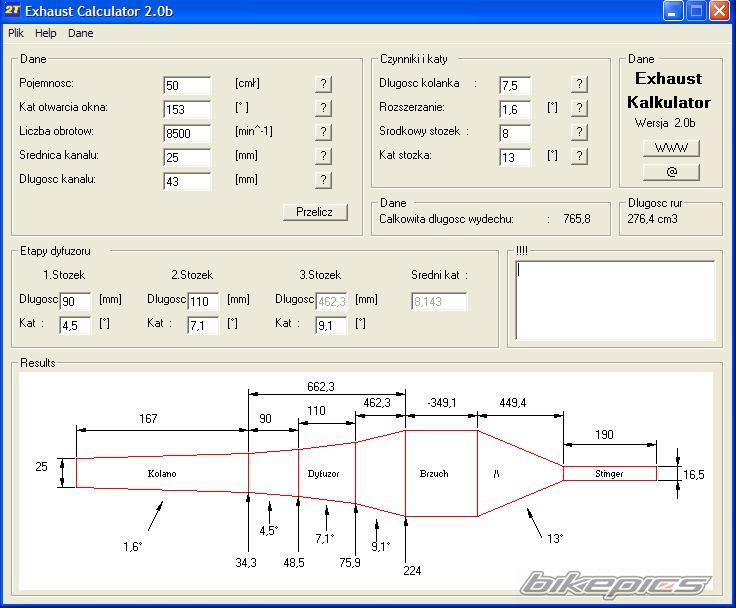The height and width of the screenshot is (608, 736).
Task: Show help for Dlugosc kanalu
Action: (x=323, y=180)
